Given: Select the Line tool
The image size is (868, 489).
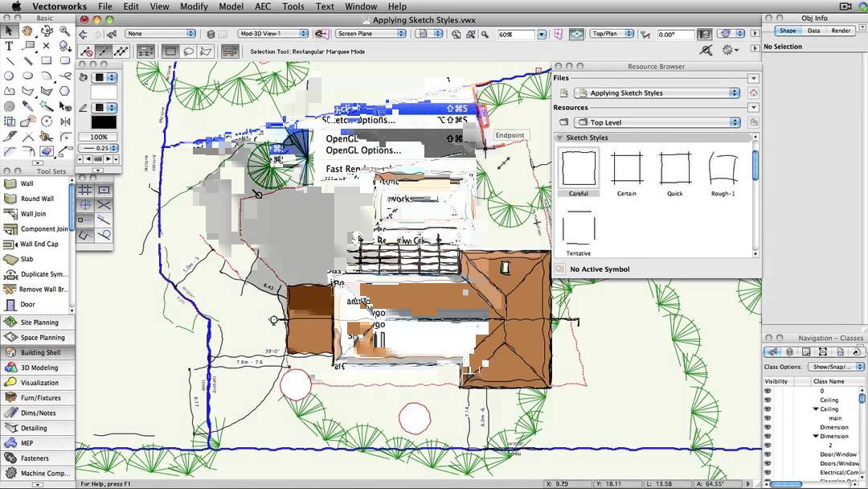Looking at the screenshot, I should click(10, 61).
